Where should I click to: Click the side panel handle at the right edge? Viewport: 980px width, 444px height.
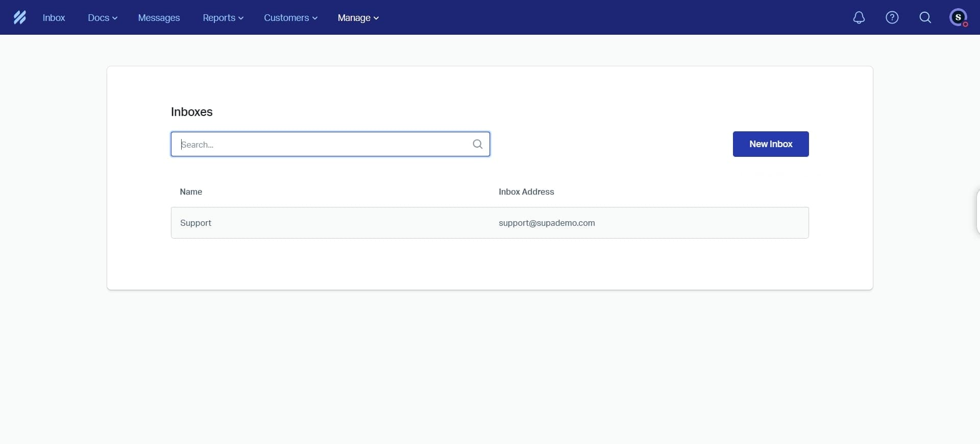(977, 212)
